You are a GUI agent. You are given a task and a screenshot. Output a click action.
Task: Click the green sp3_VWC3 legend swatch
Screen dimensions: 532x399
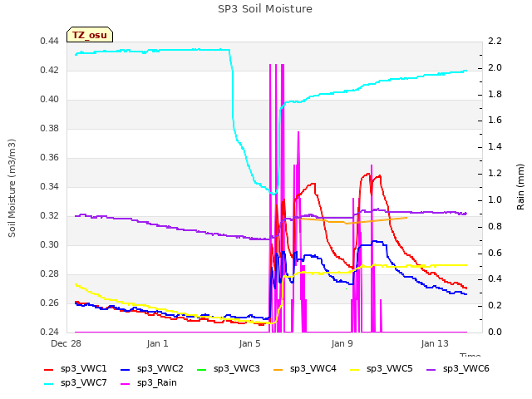(201, 369)
